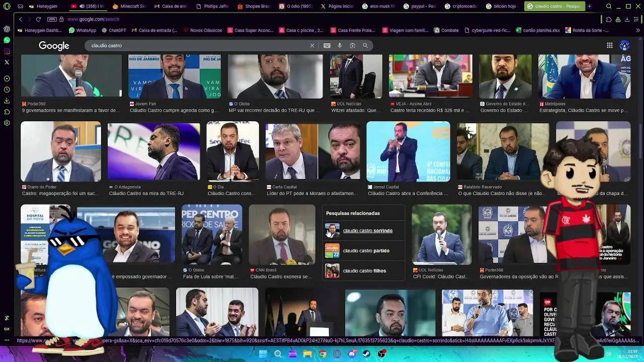Go back to the previous page

point(20,19)
